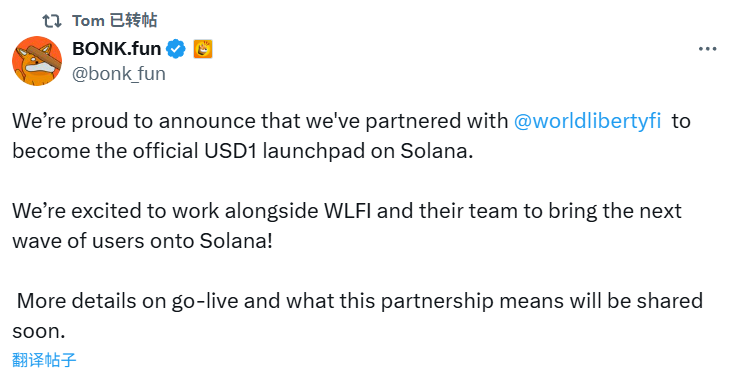The height and width of the screenshot is (378, 730).
Task: Click the blue verified checkmark badge
Action: coord(176,49)
